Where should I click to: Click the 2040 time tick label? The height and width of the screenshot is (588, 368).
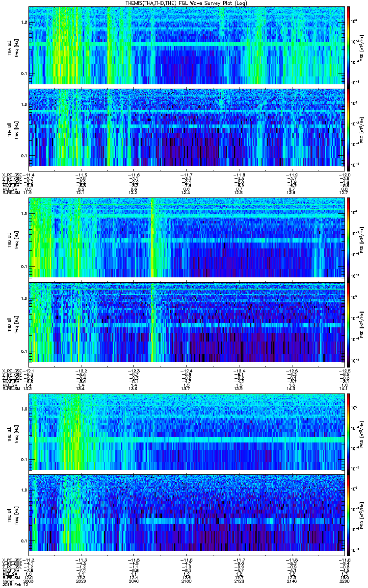(134, 581)
